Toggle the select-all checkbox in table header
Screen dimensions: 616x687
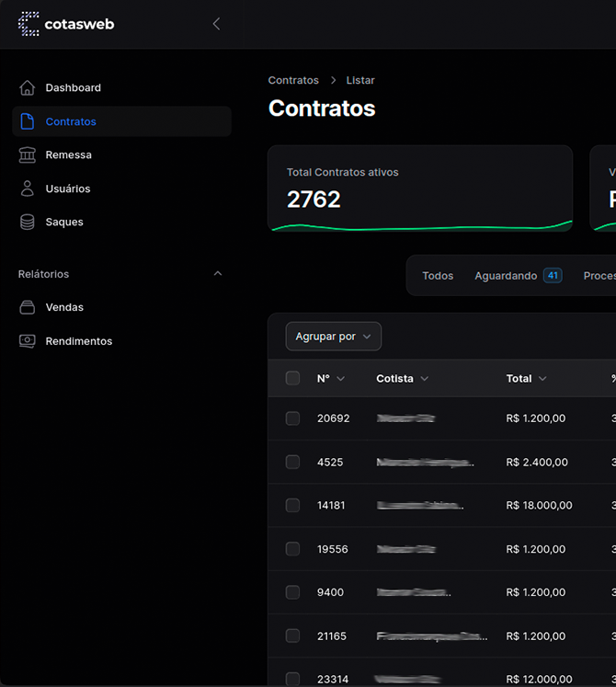tap(292, 378)
